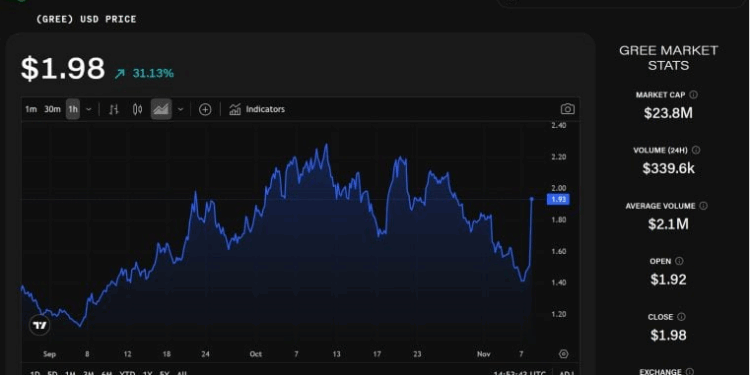Open the time interval dropdown arrow
Screen dimensions: 750x375
88,110
